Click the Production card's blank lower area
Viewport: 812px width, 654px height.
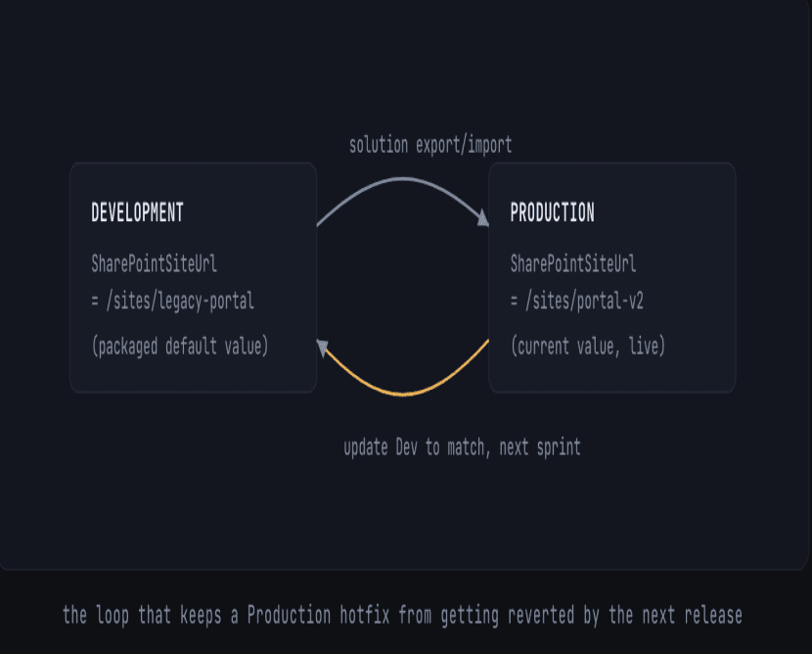(x=612, y=376)
